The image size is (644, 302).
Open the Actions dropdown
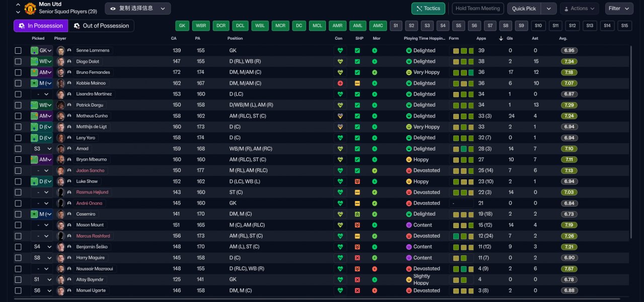[x=579, y=9]
